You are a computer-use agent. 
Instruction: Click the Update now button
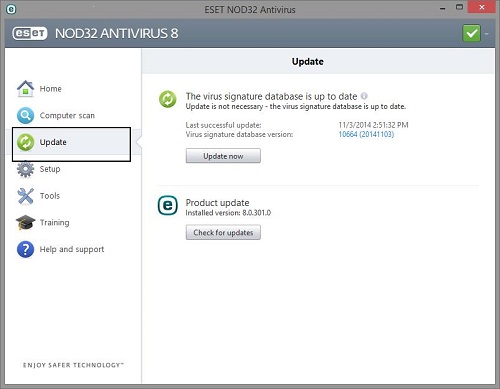223,156
